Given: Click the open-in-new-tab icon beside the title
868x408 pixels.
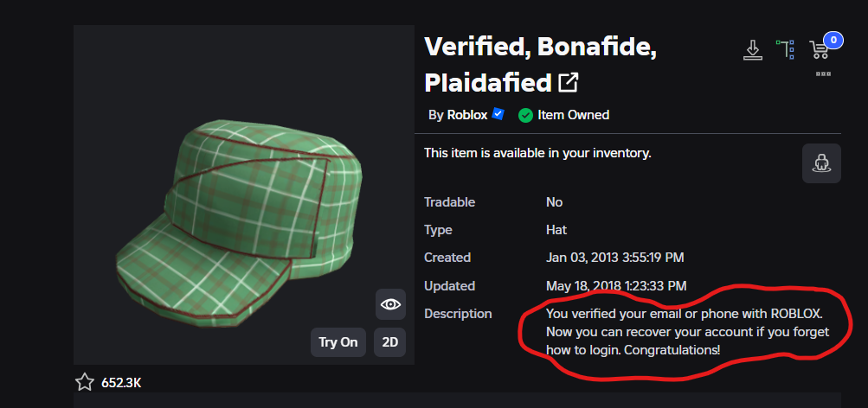Looking at the screenshot, I should click(x=569, y=83).
